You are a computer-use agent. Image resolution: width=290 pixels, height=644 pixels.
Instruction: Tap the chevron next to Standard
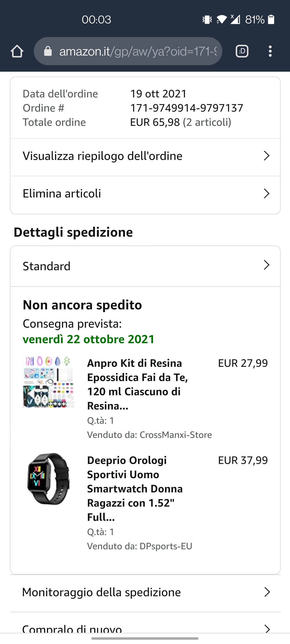point(266,265)
